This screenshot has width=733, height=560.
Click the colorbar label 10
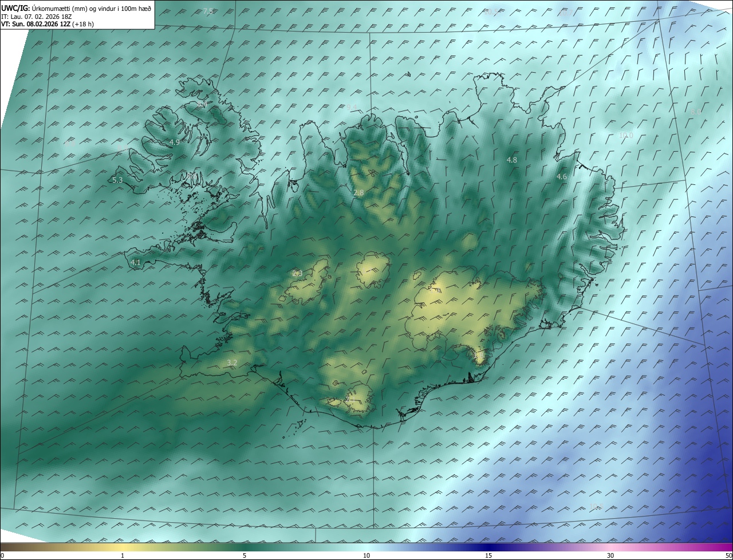(366, 555)
